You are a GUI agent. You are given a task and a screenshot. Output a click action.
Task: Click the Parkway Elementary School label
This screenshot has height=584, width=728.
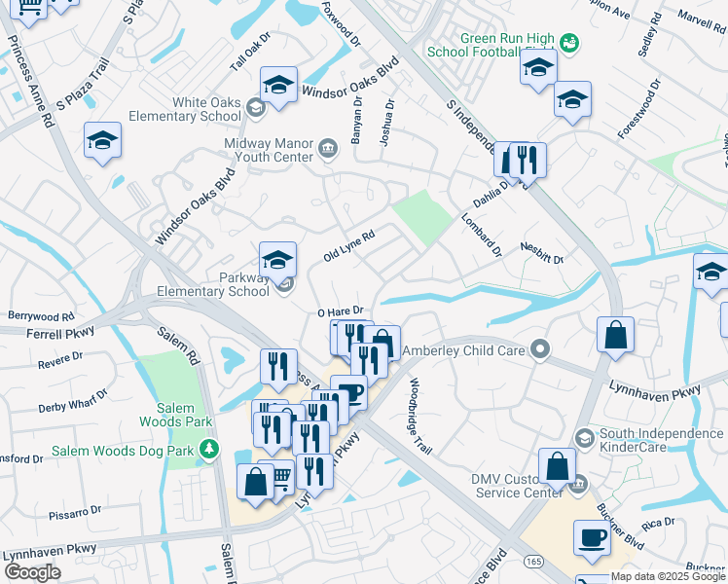213,284
